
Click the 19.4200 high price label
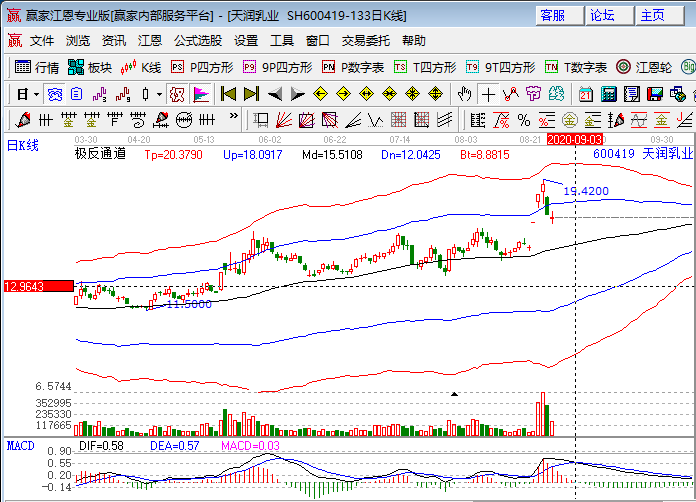586,191
